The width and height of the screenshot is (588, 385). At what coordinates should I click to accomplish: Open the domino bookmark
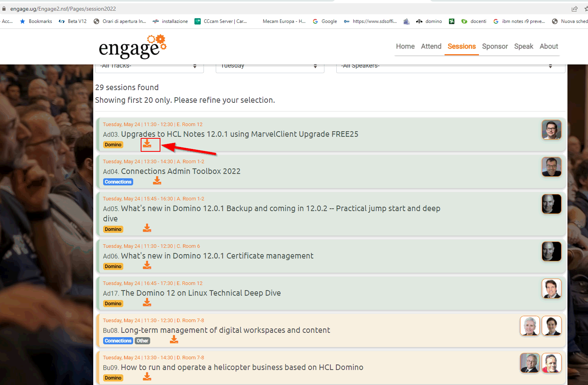(429, 21)
